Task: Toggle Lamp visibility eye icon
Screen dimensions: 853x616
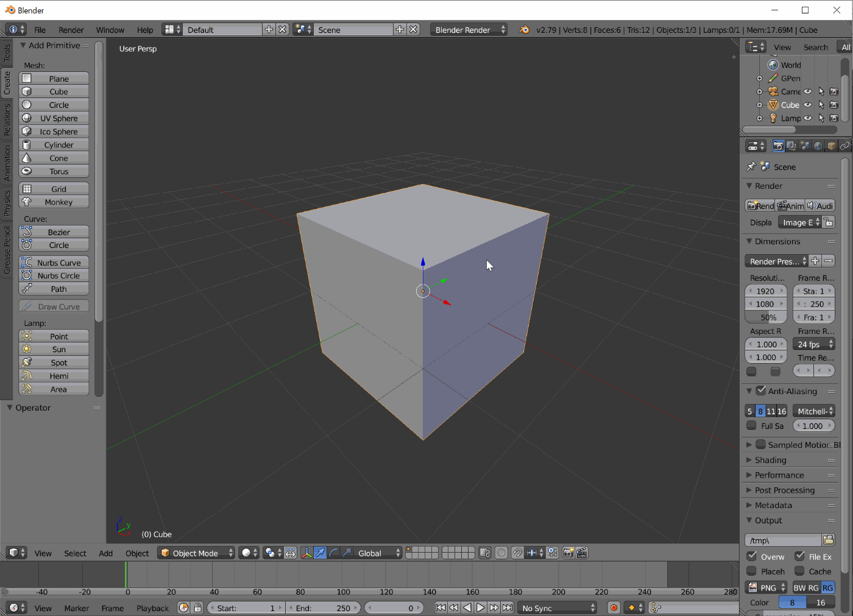Action: coord(808,118)
